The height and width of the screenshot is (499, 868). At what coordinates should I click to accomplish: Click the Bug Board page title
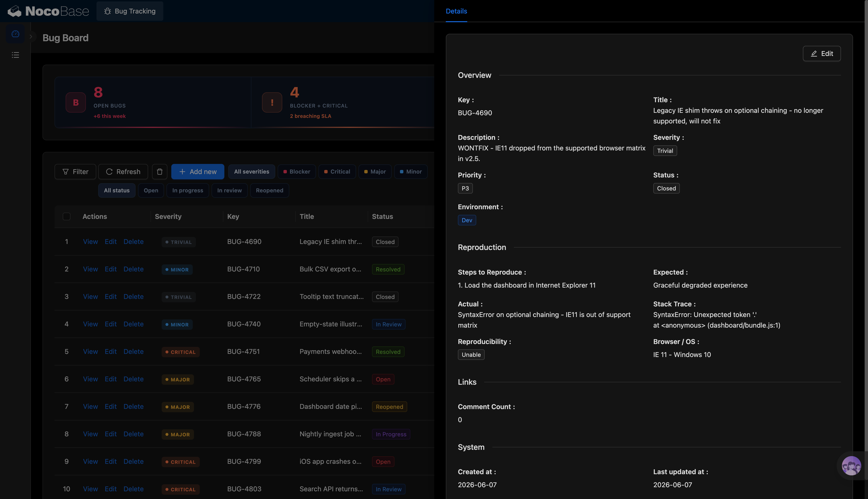pyautogui.click(x=66, y=38)
